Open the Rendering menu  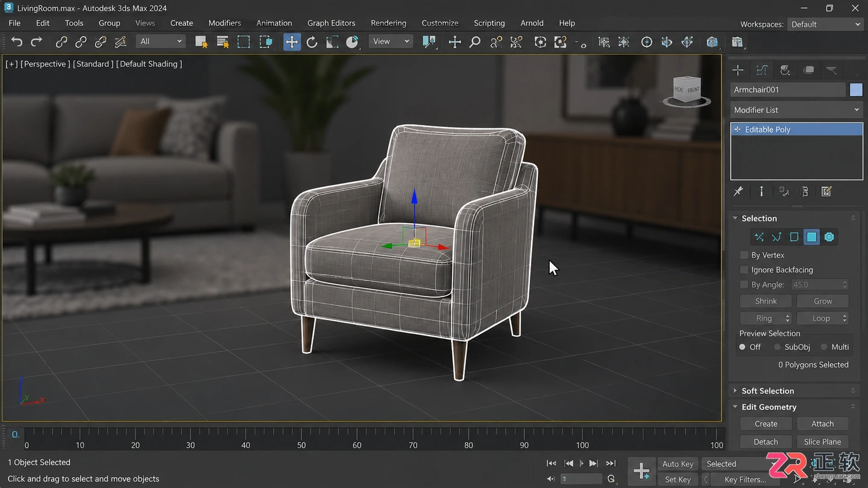pyautogui.click(x=388, y=23)
